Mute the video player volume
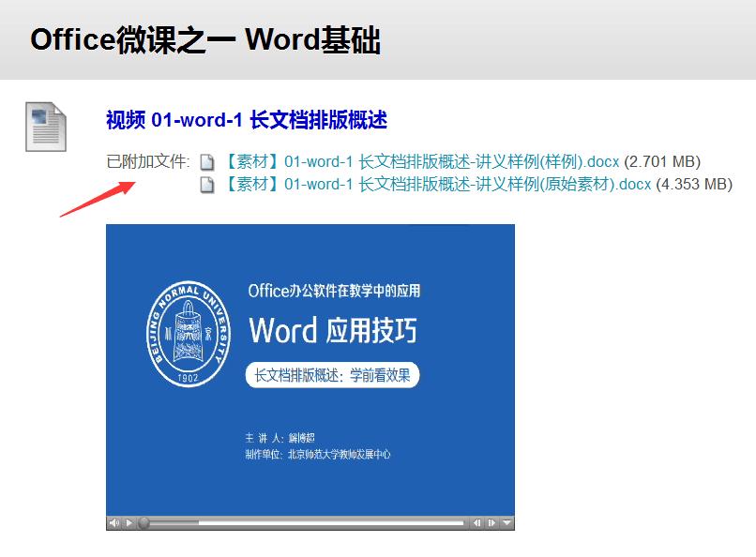Image resolution: width=756 pixels, height=557 pixels. (x=113, y=523)
